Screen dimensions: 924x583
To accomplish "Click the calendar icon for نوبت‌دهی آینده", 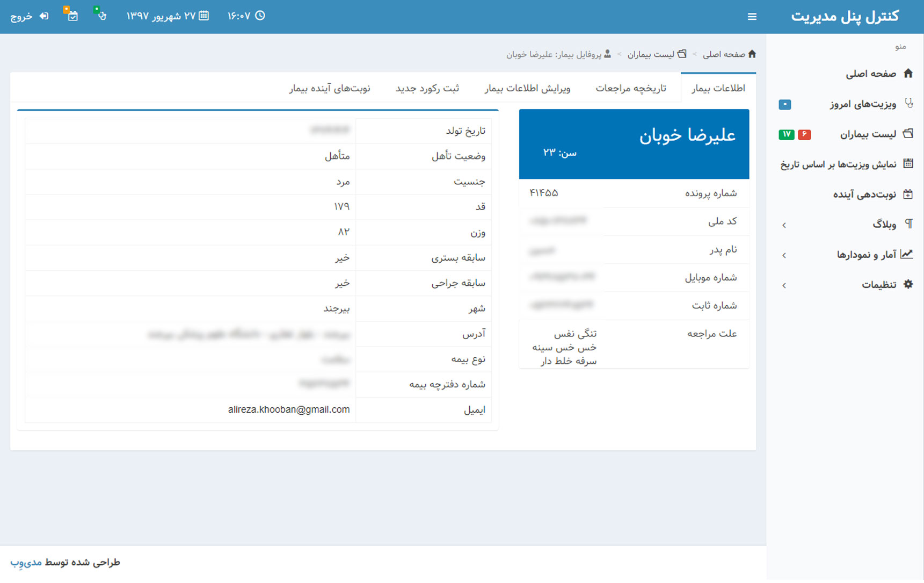I will pos(908,195).
